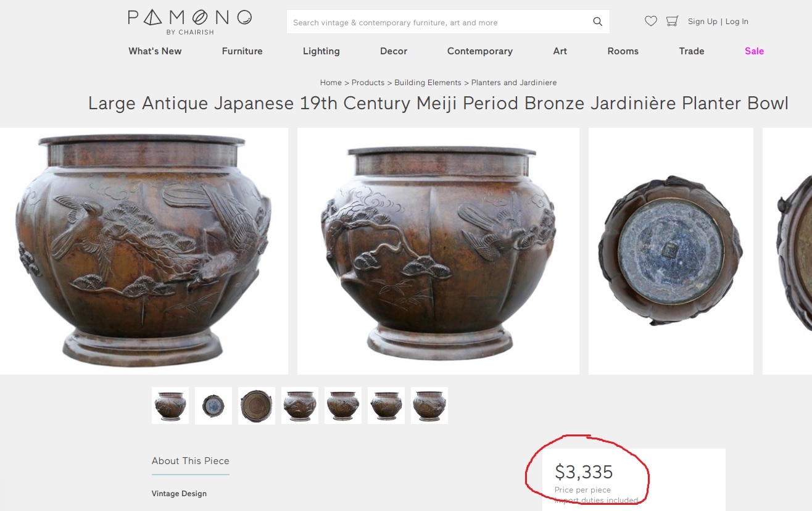Screen dimensions: 812x511
Task: Open the Lighting menu
Action: pyautogui.click(x=321, y=51)
